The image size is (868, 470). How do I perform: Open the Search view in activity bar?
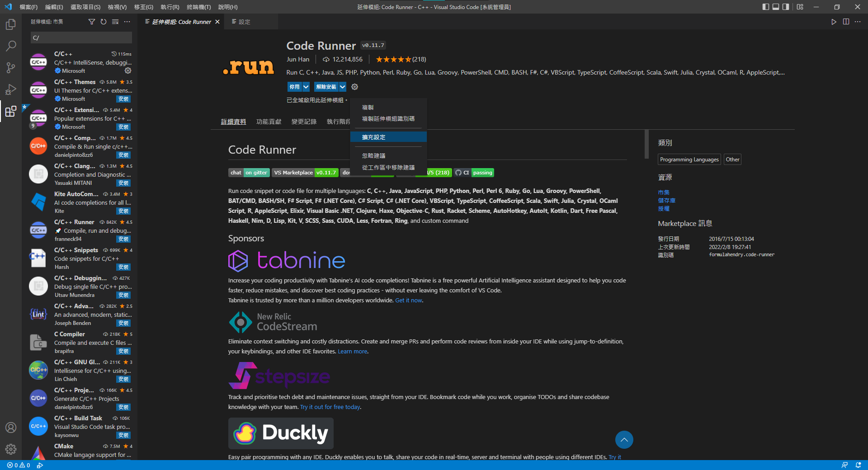coord(11,46)
